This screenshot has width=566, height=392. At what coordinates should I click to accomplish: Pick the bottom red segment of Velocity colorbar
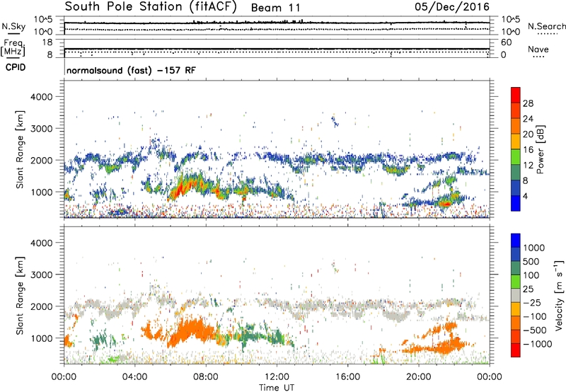pos(516,350)
